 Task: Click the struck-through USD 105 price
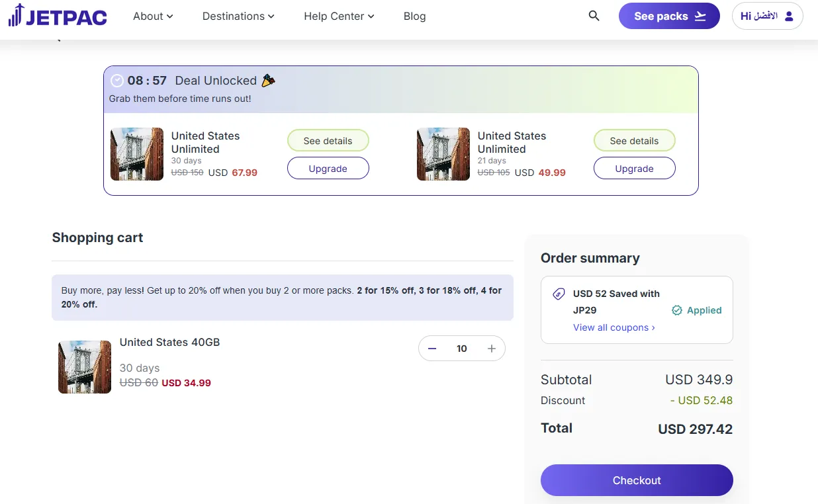pyautogui.click(x=494, y=173)
